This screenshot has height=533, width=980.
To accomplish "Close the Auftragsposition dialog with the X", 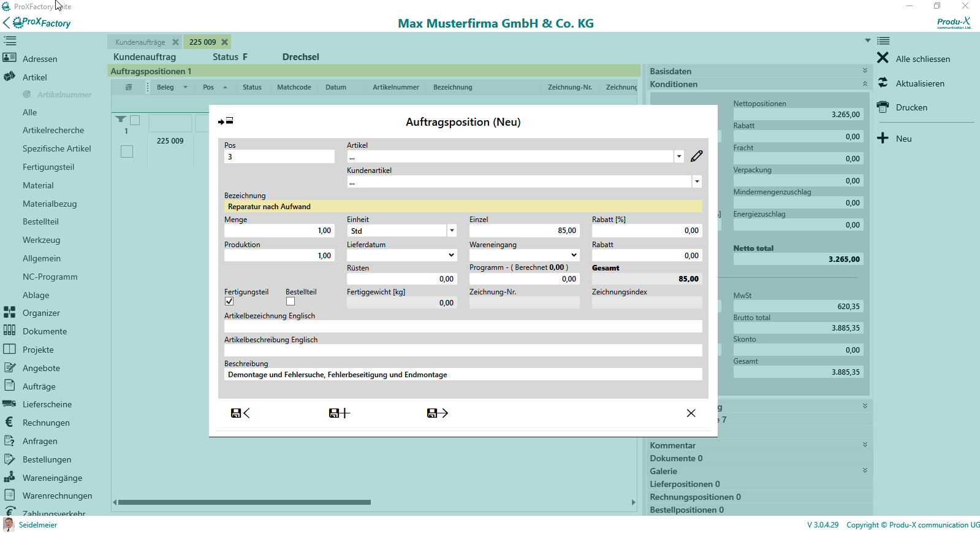I will pyautogui.click(x=691, y=413).
